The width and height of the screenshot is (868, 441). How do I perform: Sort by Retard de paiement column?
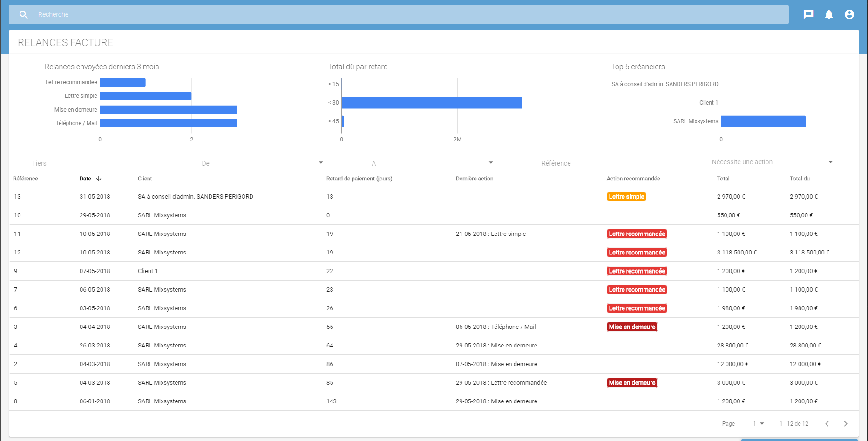(359, 179)
